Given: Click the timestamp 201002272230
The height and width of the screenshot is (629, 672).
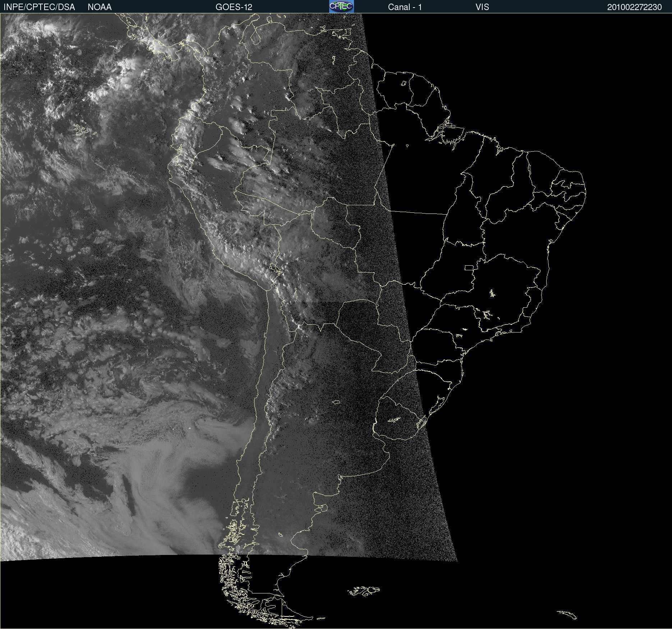Looking at the screenshot, I should pyautogui.click(x=635, y=7).
